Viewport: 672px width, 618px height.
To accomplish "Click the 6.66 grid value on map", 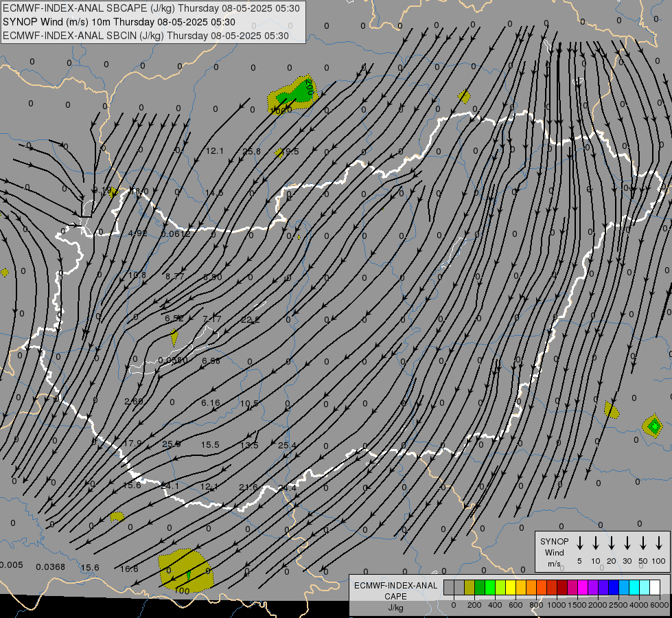I will [211, 361].
